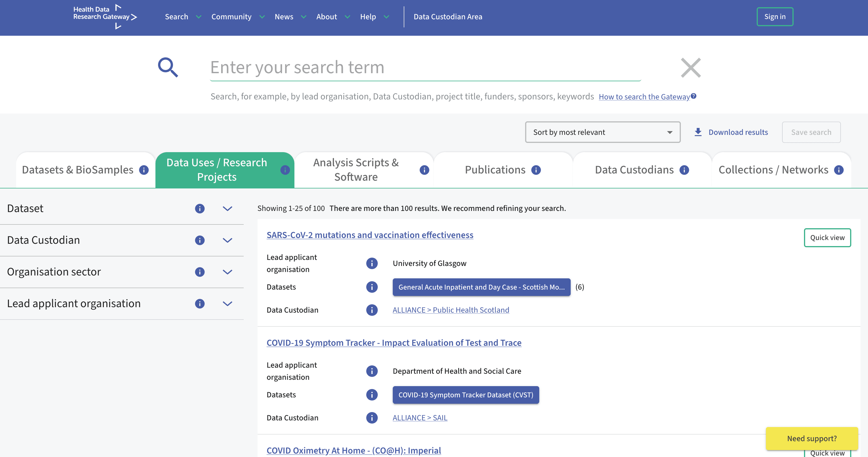Click info icon for Lead applicant organisation filter
Screen dimensions: 868x457
pyautogui.click(x=200, y=303)
